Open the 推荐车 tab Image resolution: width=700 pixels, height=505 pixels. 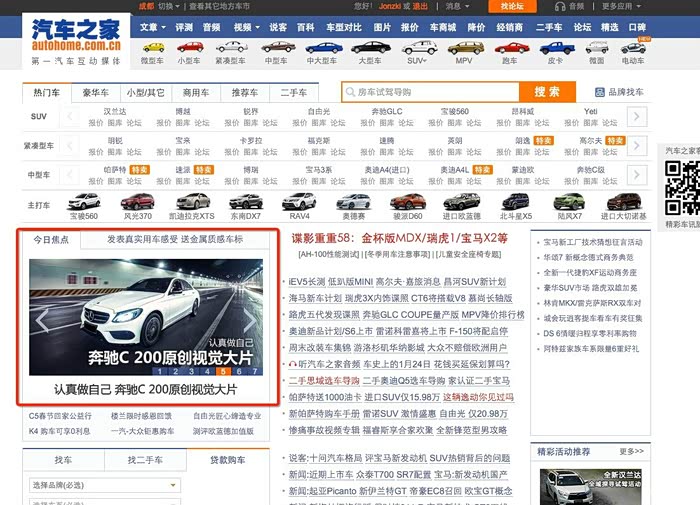pyautogui.click(x=245, y=92)
